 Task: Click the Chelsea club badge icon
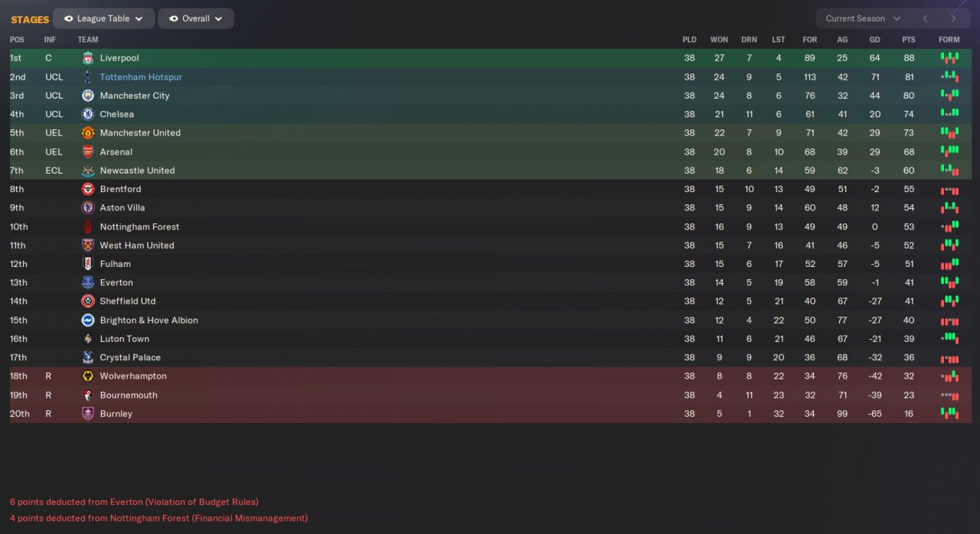point(88,114)
